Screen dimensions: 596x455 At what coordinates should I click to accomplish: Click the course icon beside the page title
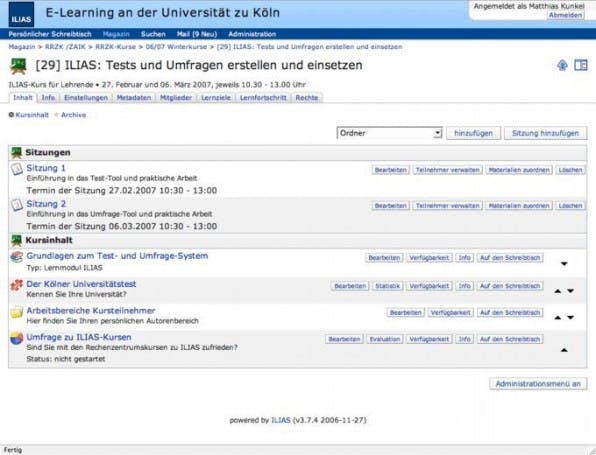click(18, 66)
